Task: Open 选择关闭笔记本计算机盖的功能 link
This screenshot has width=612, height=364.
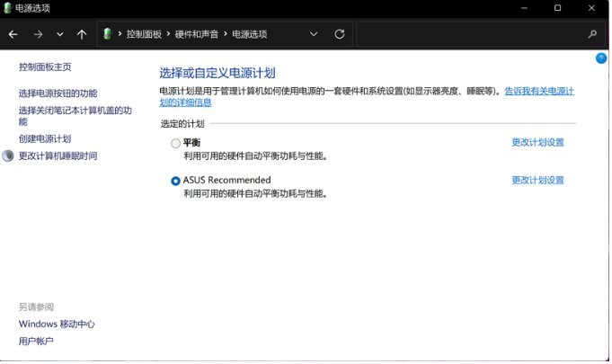Action: coord(75,116)
